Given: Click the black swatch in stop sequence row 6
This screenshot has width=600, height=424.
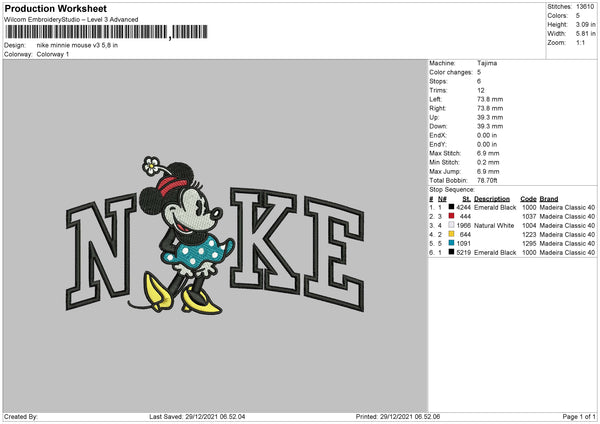Looking at the screenshot, I should point(452,252).
